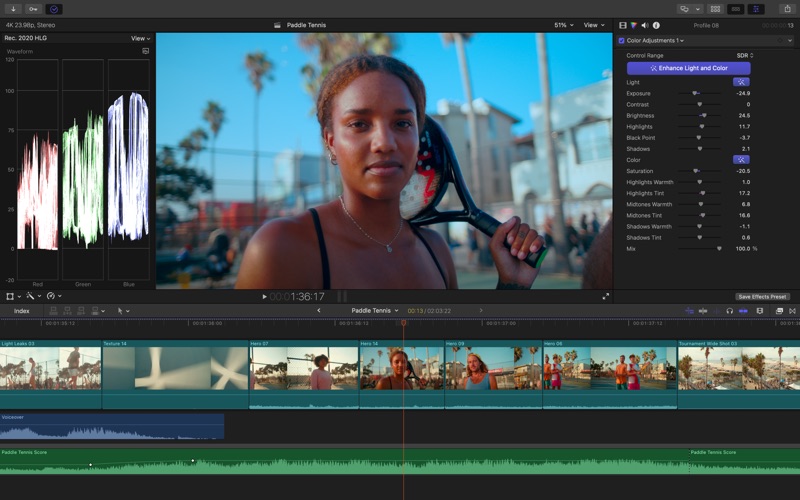This screenshot has height=500, width=800.
Task: Open the scopes View dropdown
Action: coord(140,38)
